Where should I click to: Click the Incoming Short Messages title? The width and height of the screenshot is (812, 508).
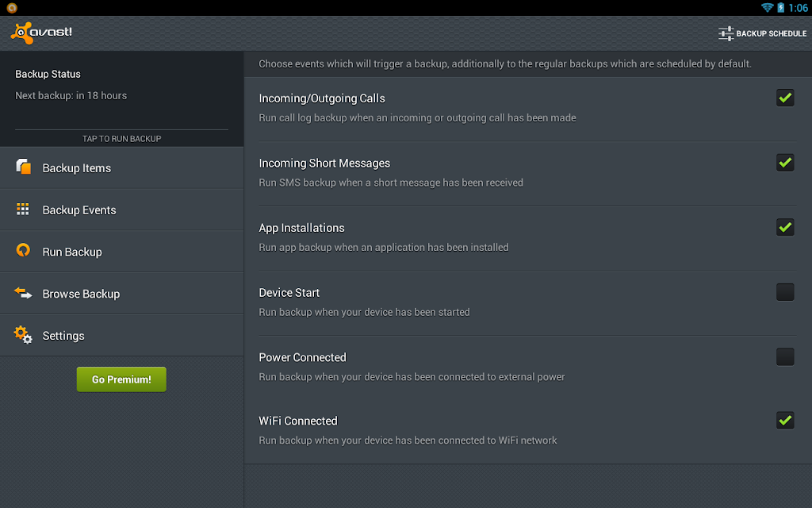pyautogui.click(x=324, y=164)
